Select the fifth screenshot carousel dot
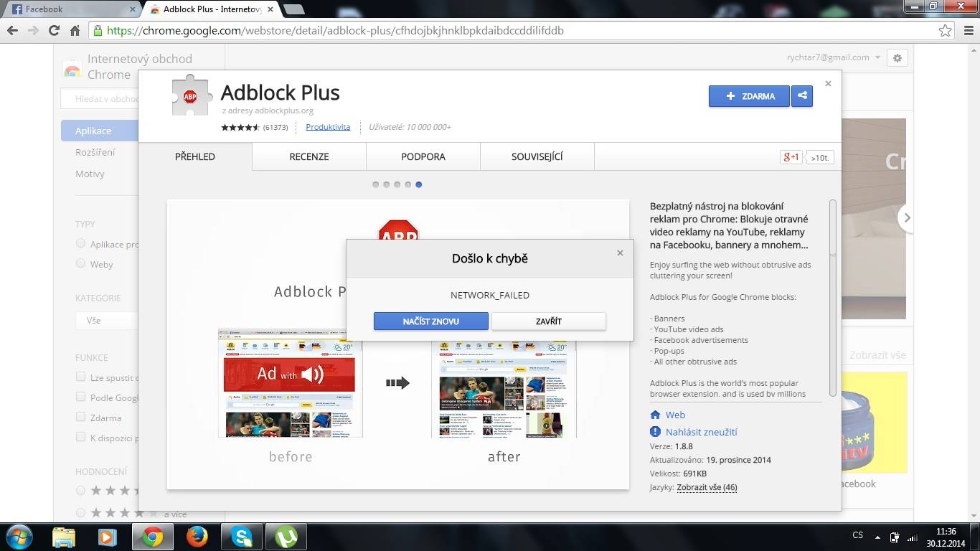This screenshot has width=980, height=551. (x=419, y=184)
